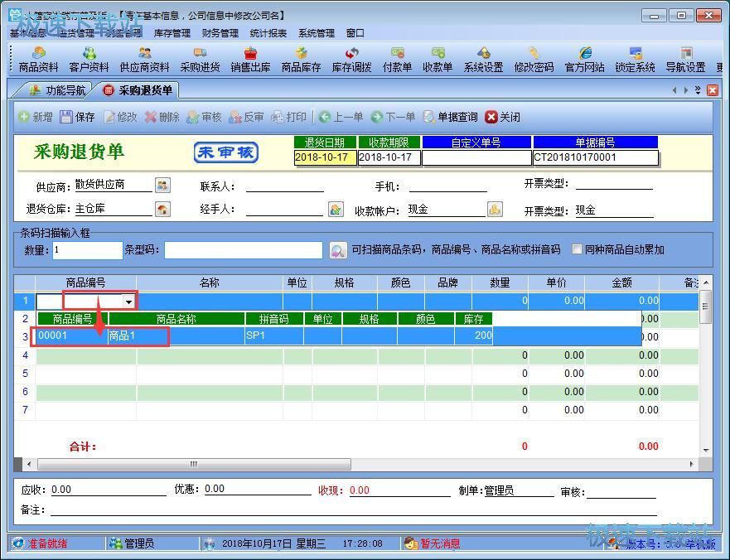Pick supplier using icon beside 供应商 field
The height and width of the screenshot is (560, 730).
point(162,186)
